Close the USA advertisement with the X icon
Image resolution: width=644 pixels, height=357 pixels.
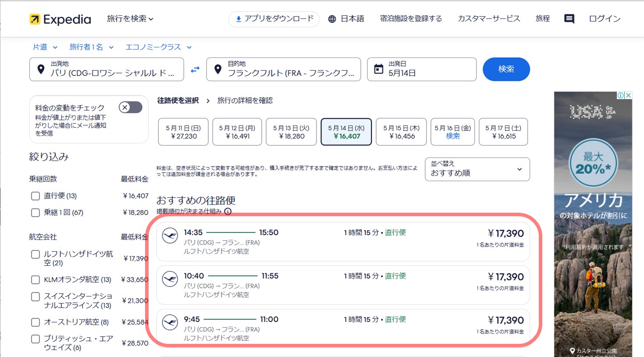(x=628, y=95)
